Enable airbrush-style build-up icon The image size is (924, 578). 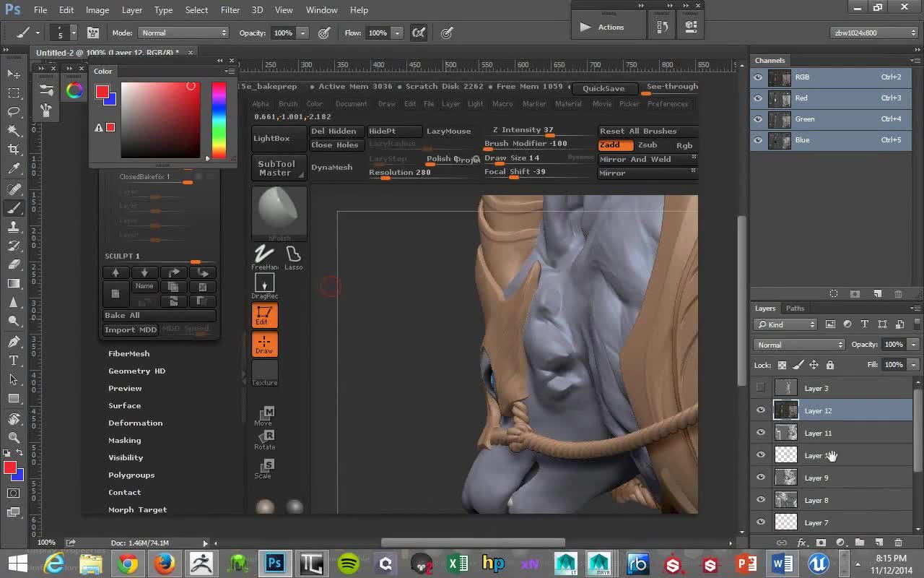click(x=419, y=33)
